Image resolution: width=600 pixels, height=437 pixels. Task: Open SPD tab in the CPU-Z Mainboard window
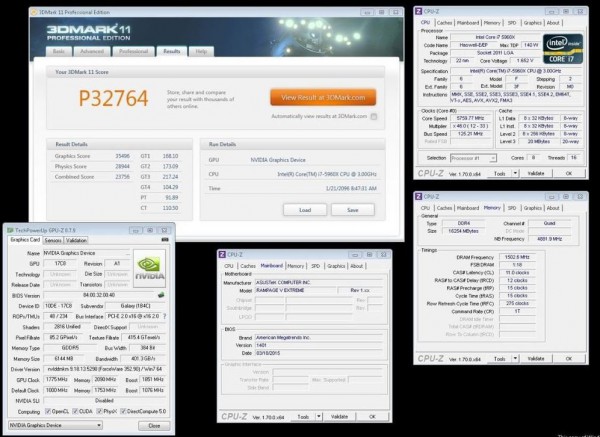(x=315, y=266)
